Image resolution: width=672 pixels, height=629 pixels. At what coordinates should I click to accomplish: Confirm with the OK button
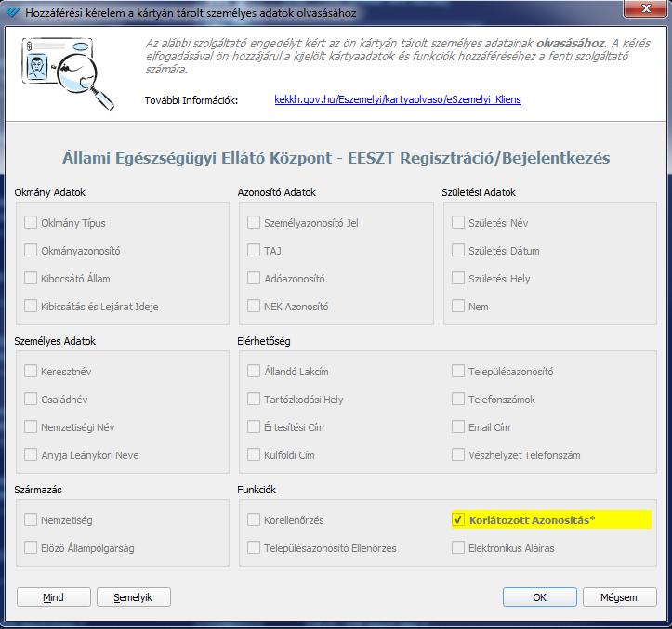coord(540,596)
